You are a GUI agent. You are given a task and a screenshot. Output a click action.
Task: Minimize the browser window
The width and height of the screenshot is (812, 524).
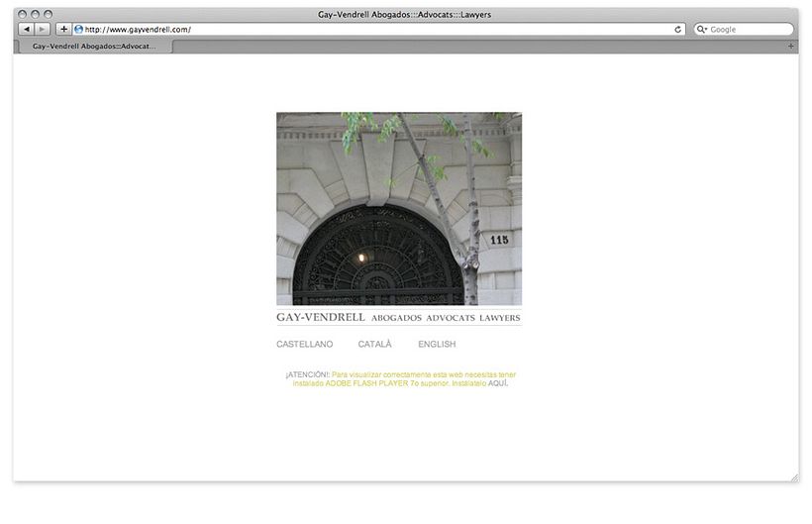coord(36,14)
